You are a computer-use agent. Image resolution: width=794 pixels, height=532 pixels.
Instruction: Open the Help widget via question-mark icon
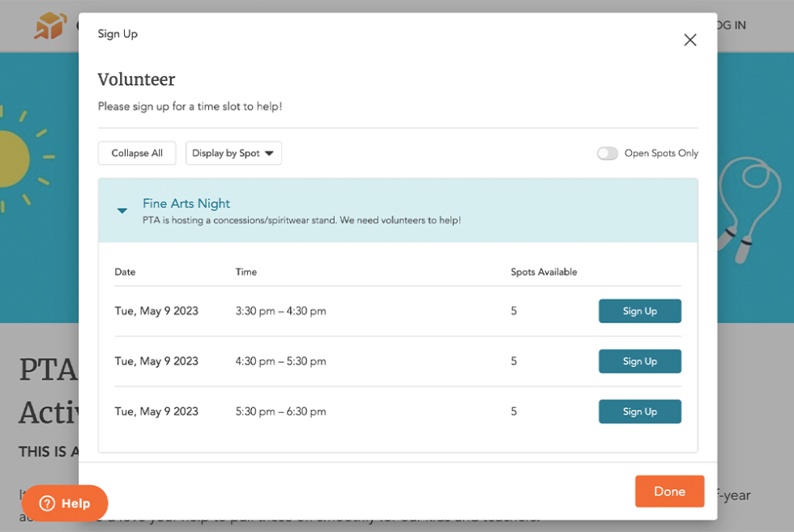tap(46, 503)
